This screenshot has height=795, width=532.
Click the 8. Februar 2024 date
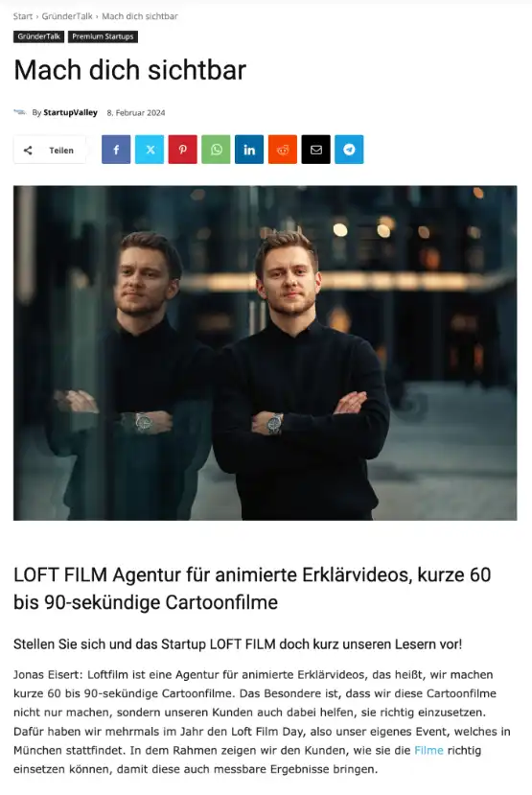click(x=136, y=112)
